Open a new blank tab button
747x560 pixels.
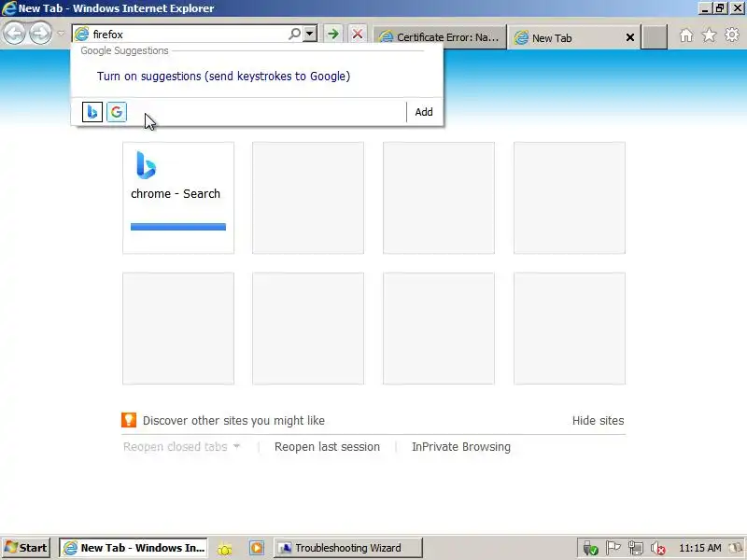tap(655, 37)
